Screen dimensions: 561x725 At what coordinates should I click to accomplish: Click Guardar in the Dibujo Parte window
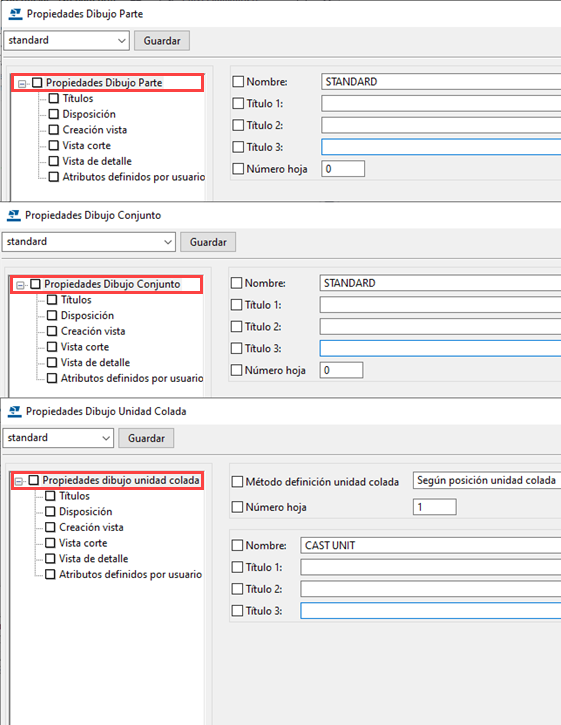point(162,41)
